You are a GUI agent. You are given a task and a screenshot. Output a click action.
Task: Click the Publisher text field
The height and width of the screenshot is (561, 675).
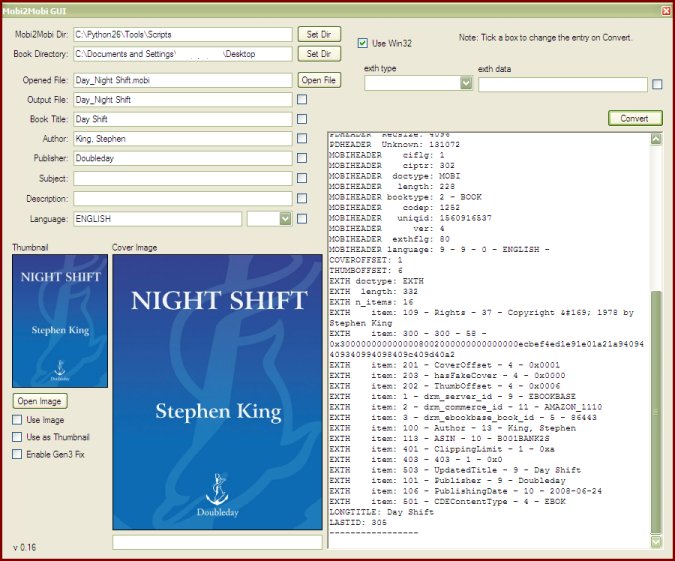(x=183, y=158)
